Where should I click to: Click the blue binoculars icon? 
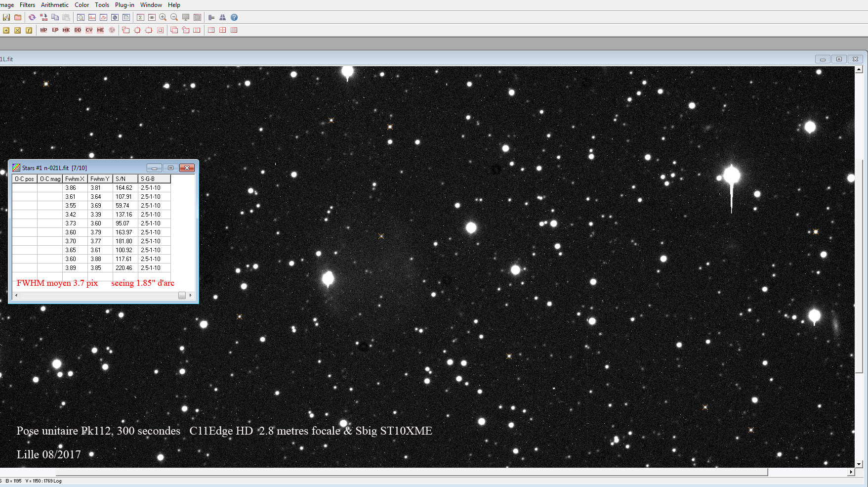[x=223, y=17]
